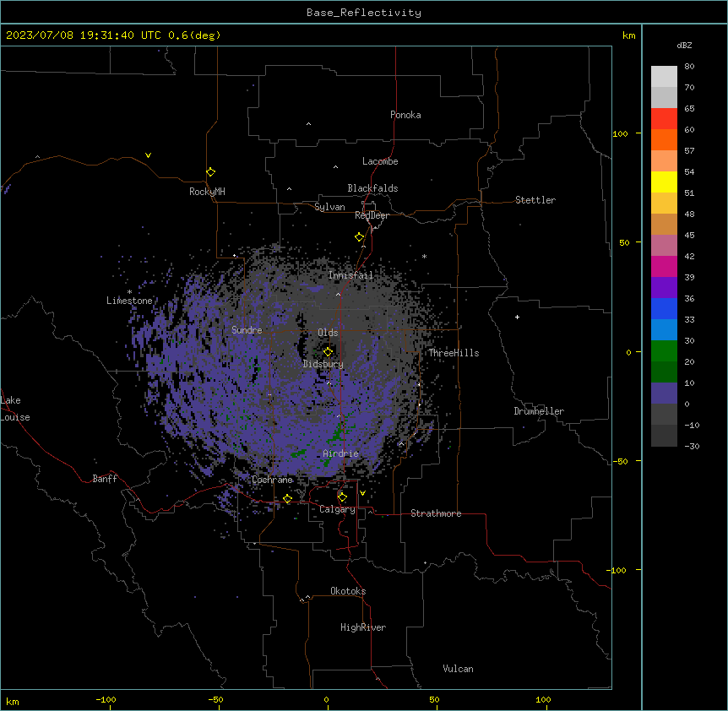Select the Olds label
Image resolution: width=728 pixels, height=711 pixels.
click(328, 333)
